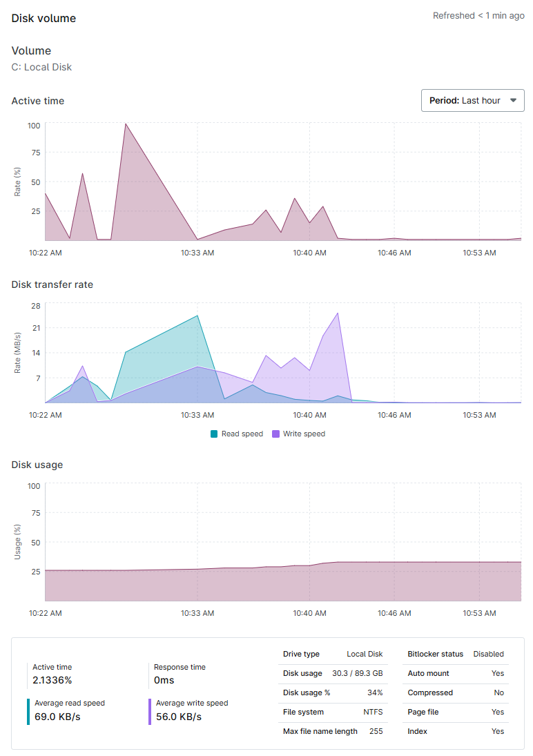Click the Page file Yes row
The height and width of the screenshot is (756, 533).
(456, 712)
